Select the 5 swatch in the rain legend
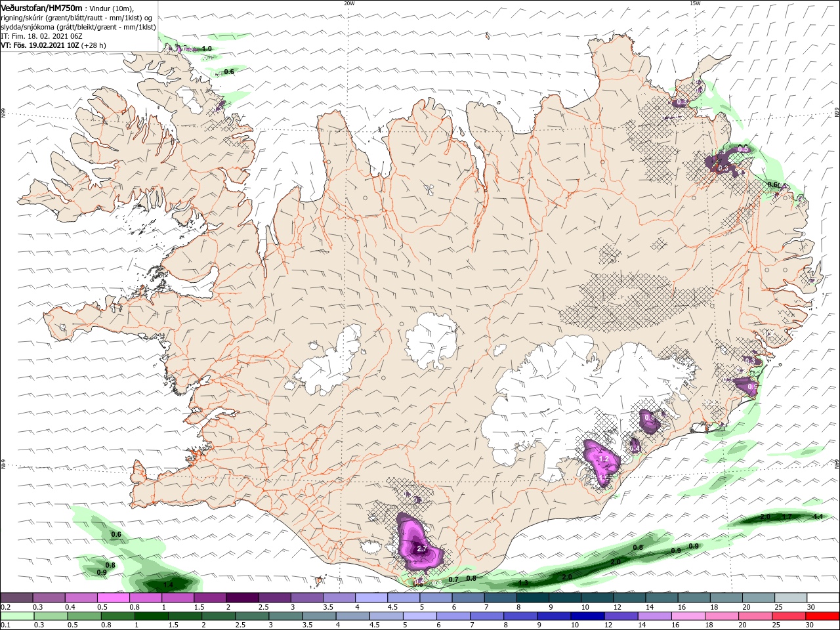The height and width of the screenshot is (630, 840). pyautogui.click(x=419, y=616)
